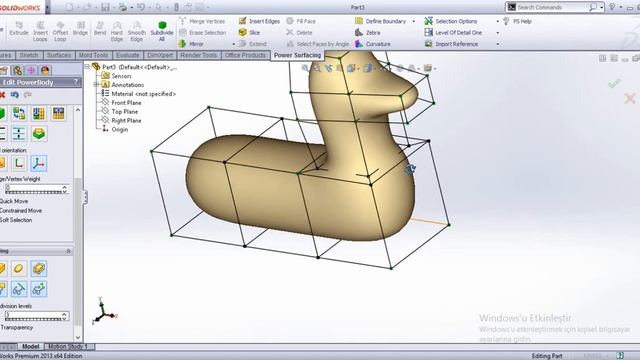Viewport: 640px width, 360px height.
Task: Switch to the Surfaces tab
Action: (59, 55)
